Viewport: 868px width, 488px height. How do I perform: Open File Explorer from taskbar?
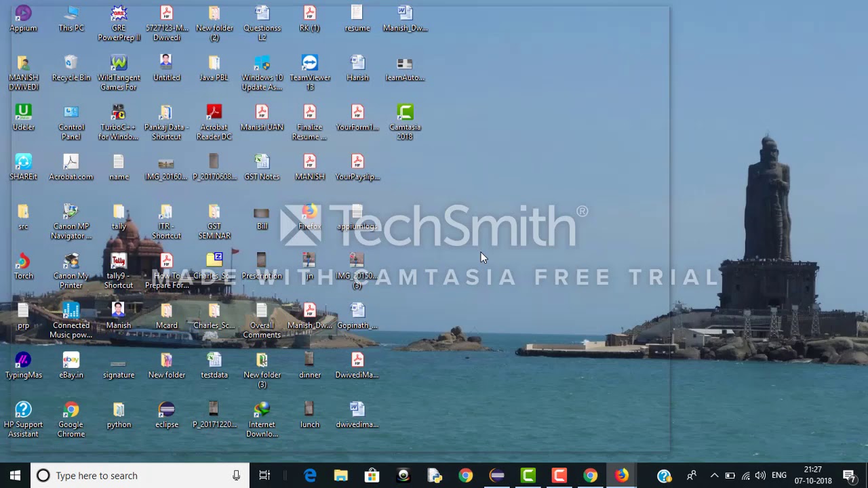pos(340,476)
